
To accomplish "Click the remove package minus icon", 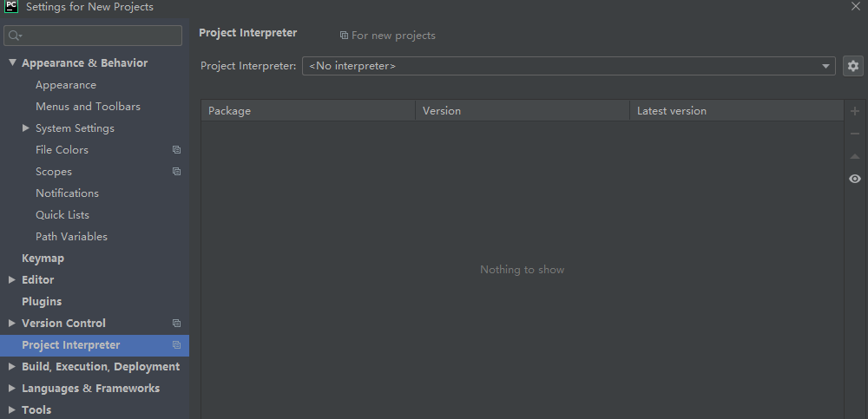I will point(855,134).
